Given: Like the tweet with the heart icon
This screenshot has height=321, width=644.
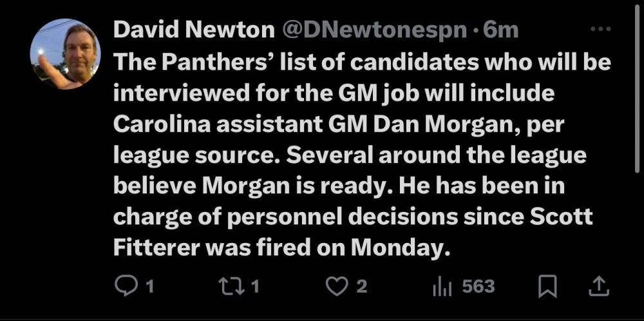Looking at the screenshot, I should click(337, 286).
